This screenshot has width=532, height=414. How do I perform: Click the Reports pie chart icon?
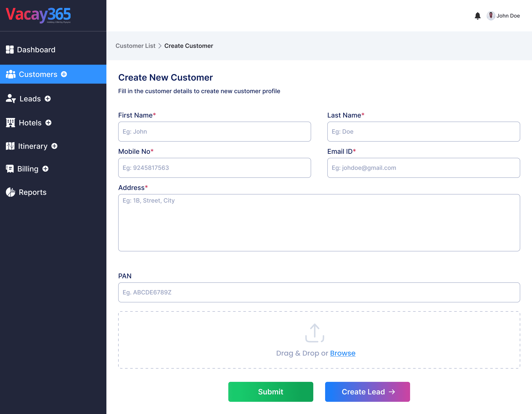point(11,192)
